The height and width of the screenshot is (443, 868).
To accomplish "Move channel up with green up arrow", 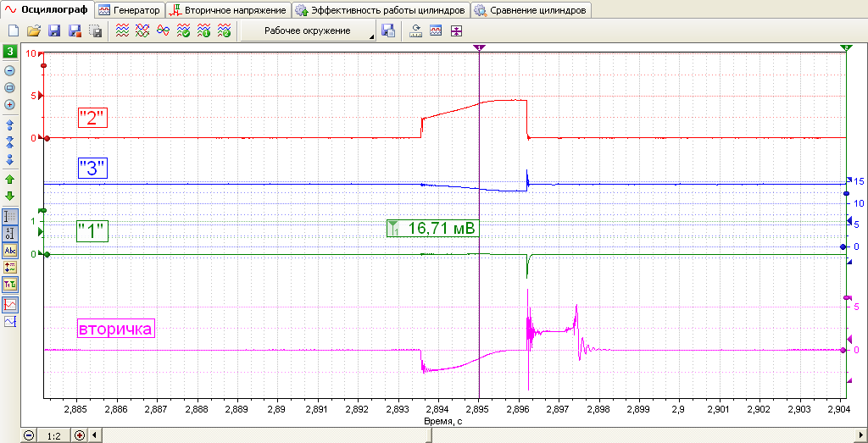I will point(10,180).
